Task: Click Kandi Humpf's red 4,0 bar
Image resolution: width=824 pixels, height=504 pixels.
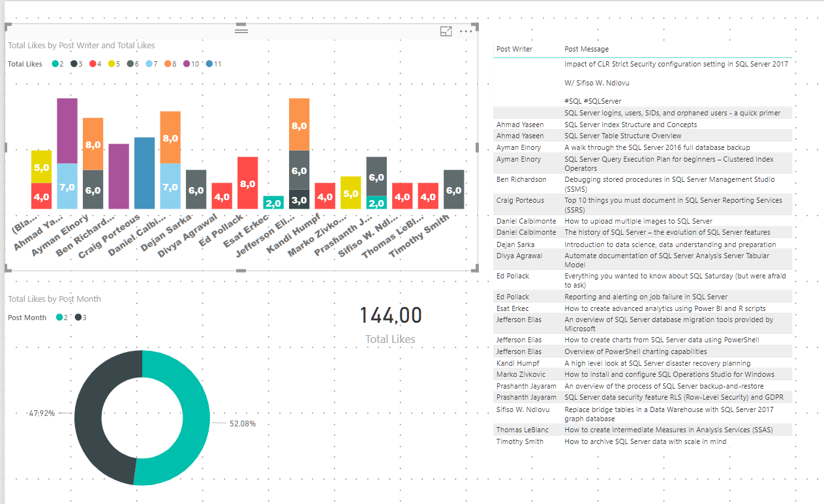Action: (x=325, y=196)
